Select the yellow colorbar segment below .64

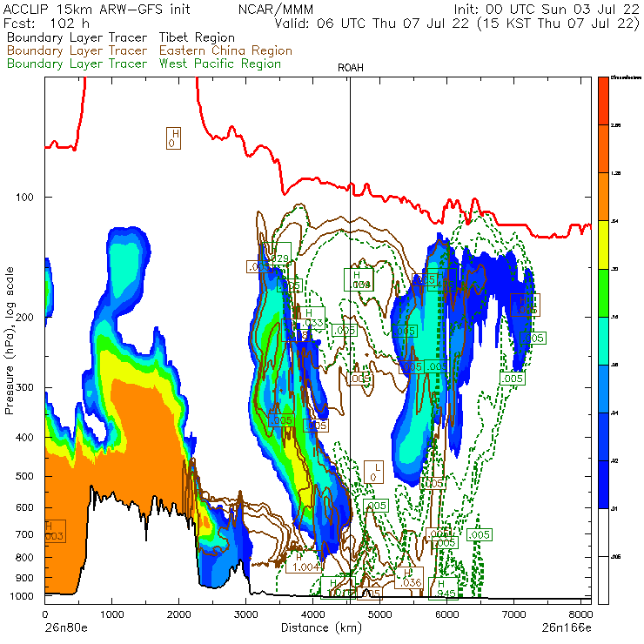pyautogui.click(x=603, y=245)
